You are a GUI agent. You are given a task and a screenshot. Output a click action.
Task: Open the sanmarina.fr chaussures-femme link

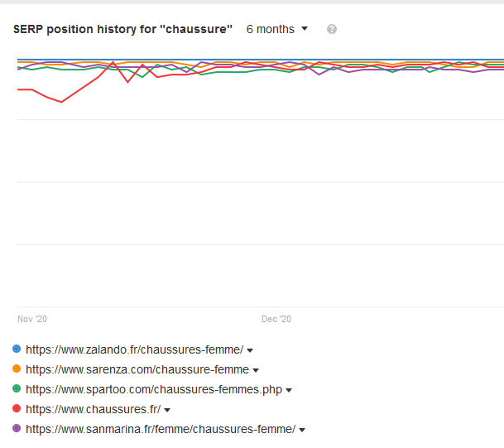pos(160,429)
